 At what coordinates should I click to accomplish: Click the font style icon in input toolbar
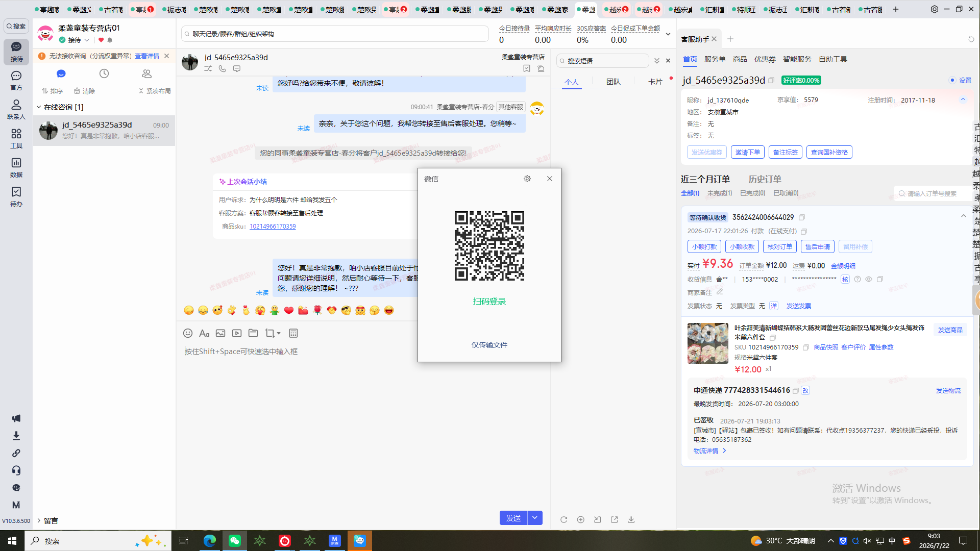point(204,333)
